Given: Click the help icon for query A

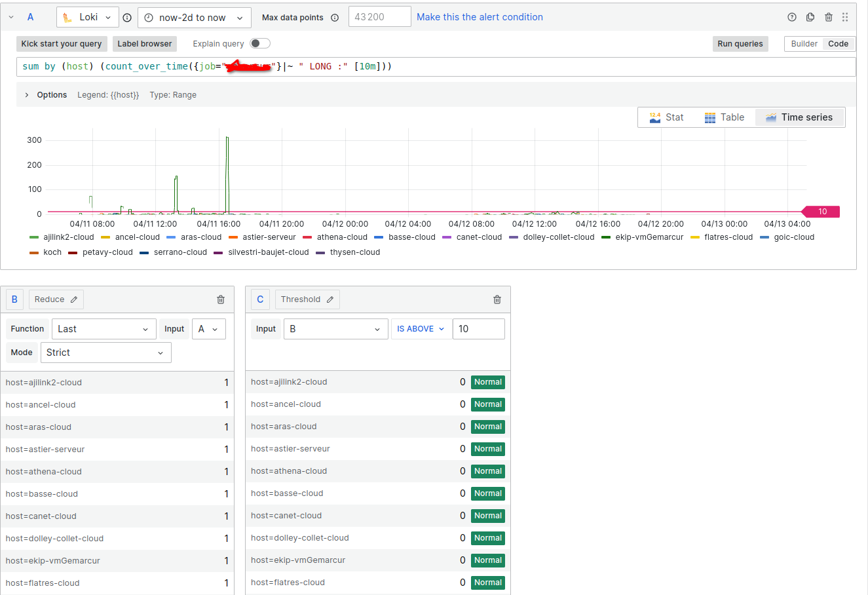Looking at the screenshot, I should 792,17.
